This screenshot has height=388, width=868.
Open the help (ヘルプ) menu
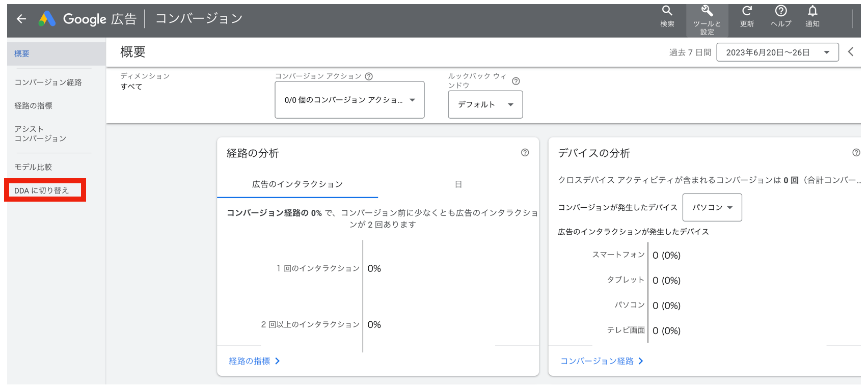(x=781, y=16)
